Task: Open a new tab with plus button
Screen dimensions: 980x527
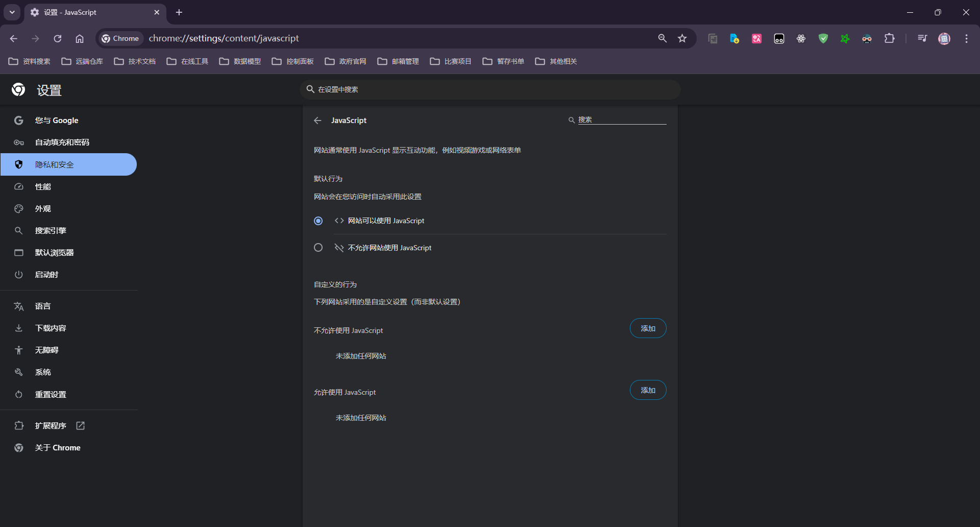Action: (179, 12)
